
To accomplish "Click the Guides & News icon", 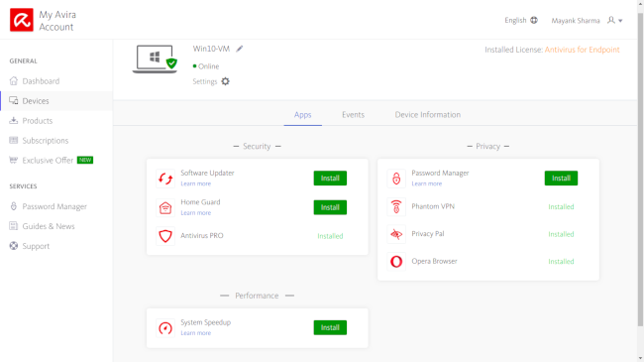I will [14, 226].
